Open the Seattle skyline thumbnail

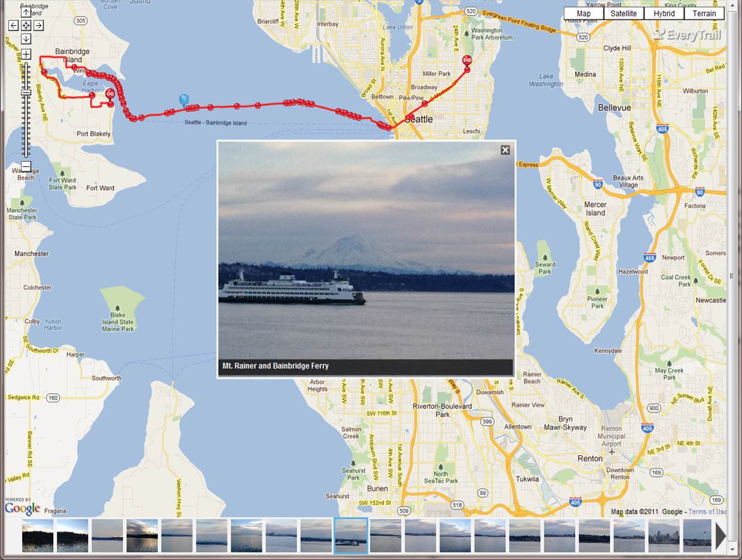pyautogui.click(x=664, y=535)
